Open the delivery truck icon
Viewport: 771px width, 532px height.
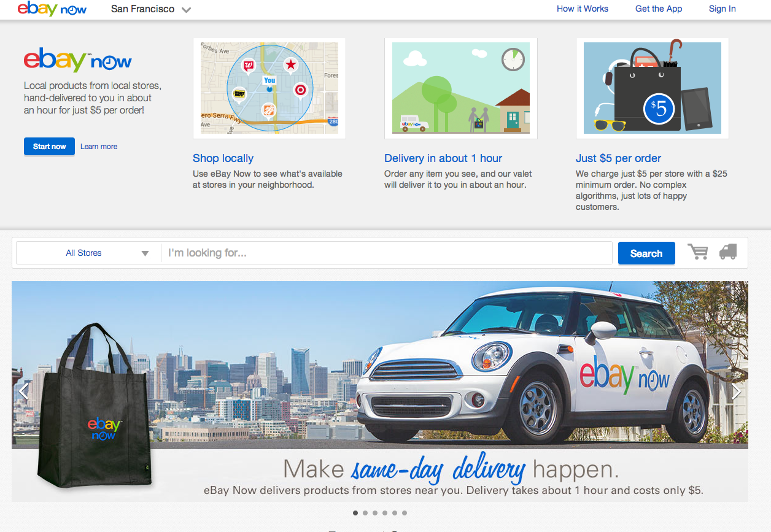click(728, 252)
